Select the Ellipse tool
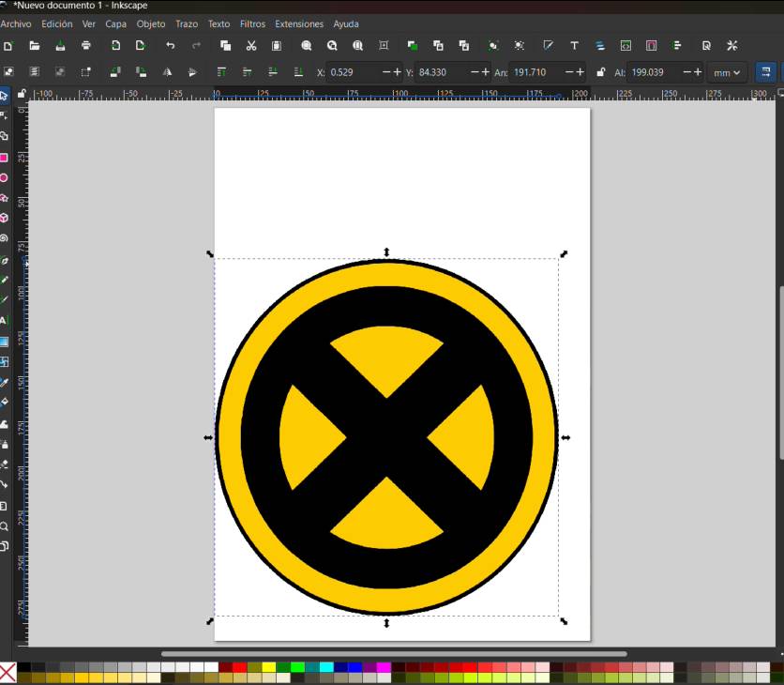 [x=4, y=177]
